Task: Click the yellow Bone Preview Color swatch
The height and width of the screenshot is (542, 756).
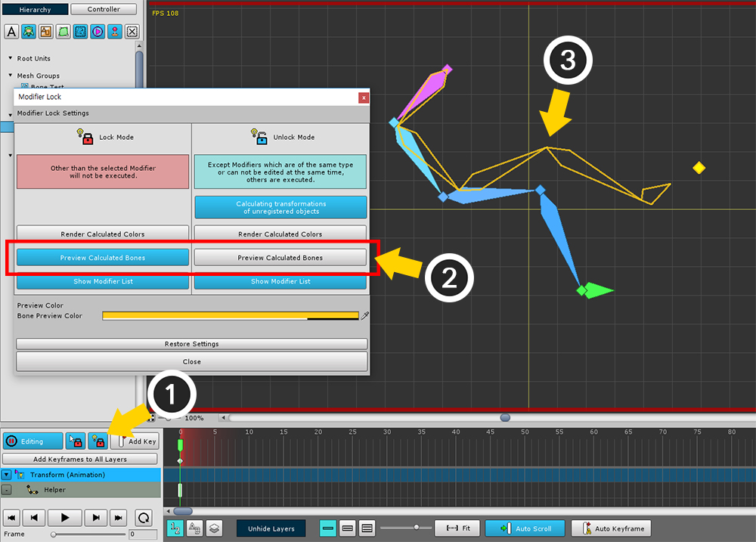Action: point(230,316)
